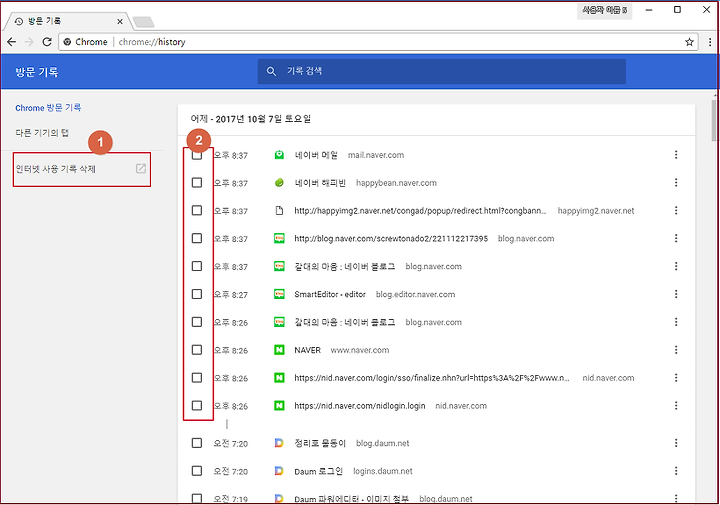Click the 방문 기록 header title
This screenshot has height=505, width=720.
tap(37, 72)
